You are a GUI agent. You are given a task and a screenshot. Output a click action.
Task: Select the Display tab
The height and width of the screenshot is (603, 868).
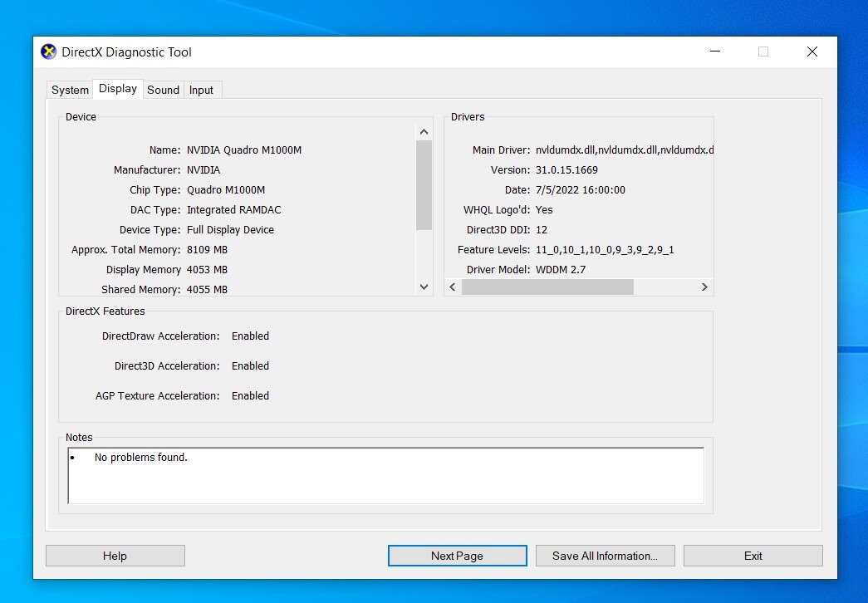(x=118, y=89)
